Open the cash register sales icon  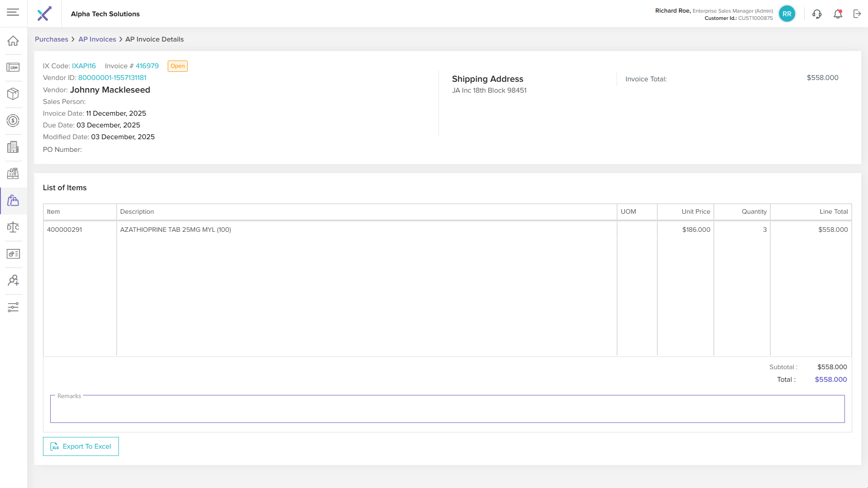tap(13, 174)
